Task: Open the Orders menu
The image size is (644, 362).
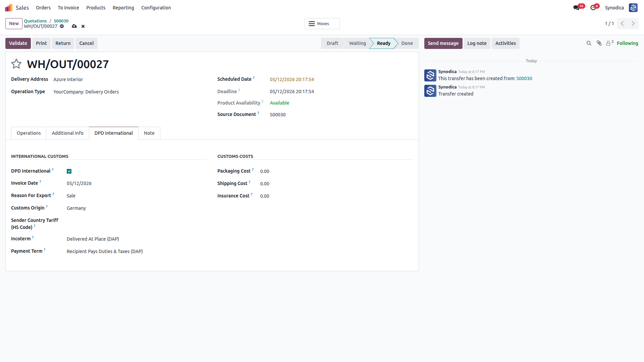Action: point(43,8)
